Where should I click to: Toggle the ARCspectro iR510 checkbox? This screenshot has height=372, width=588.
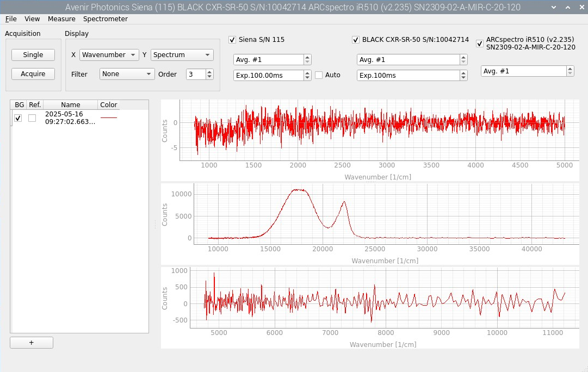tap(479, 44)
